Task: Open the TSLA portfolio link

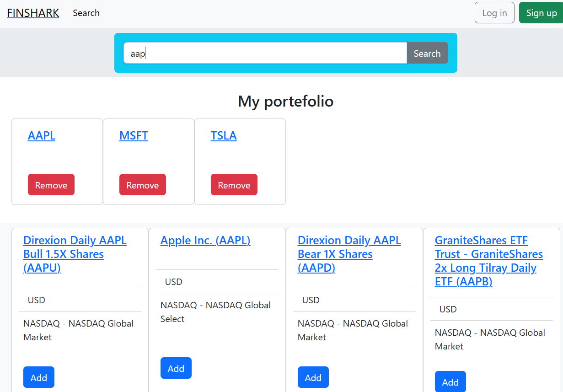Action: tap(224, 136)
